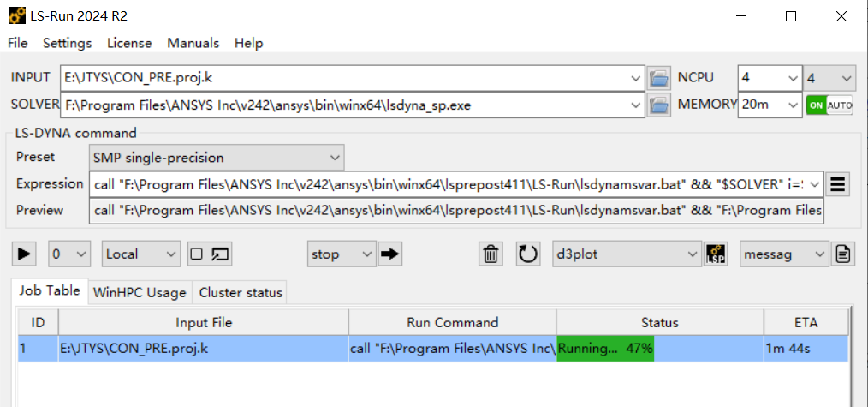Viewport: 868px width, 407px height.
Task: Open the Settings menu
Action: tap(68, 43)
